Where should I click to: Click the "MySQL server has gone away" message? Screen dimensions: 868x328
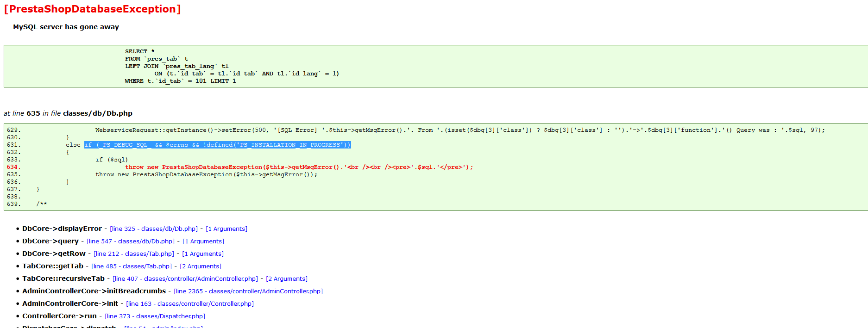66,27
